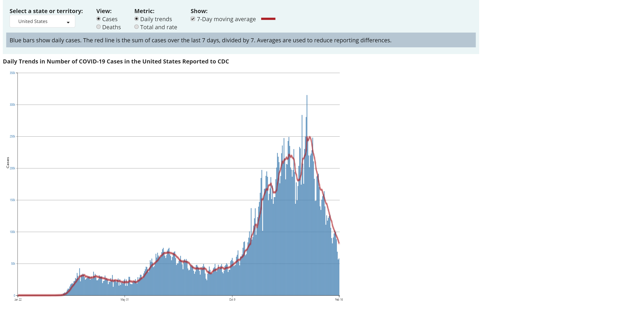Click the 100k y-axis label
644x325 pixels.
[x=12, y=232]
